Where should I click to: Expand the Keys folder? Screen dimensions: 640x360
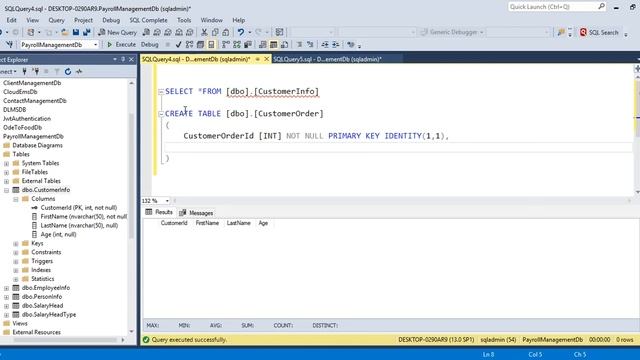[x=16, y=244]
